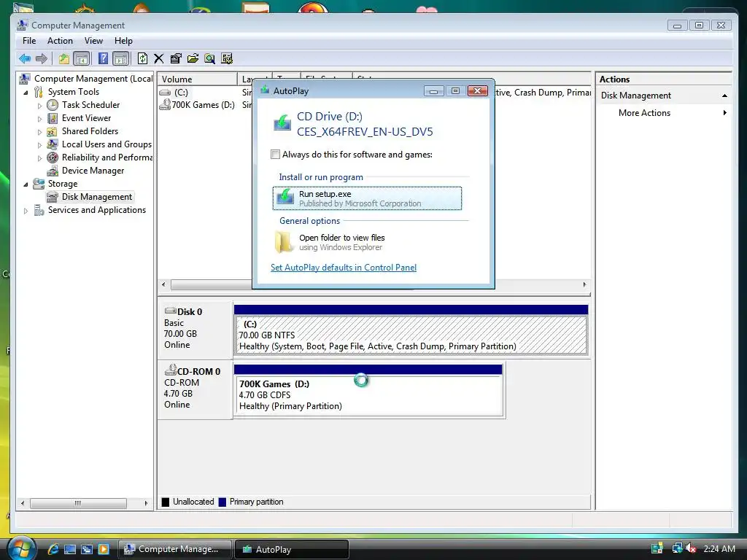Click the Properties toolbar icon
This screenshot has width=747, height=560.
[176, 58]
